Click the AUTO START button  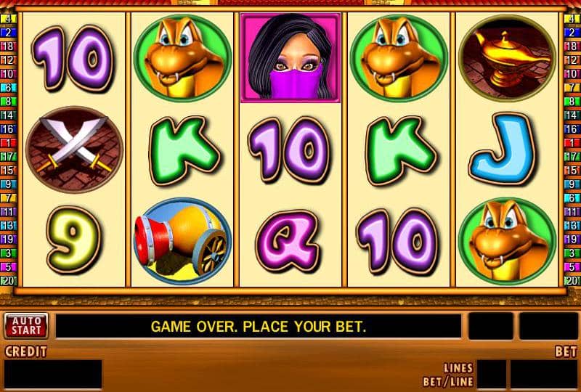coord(26,326)
